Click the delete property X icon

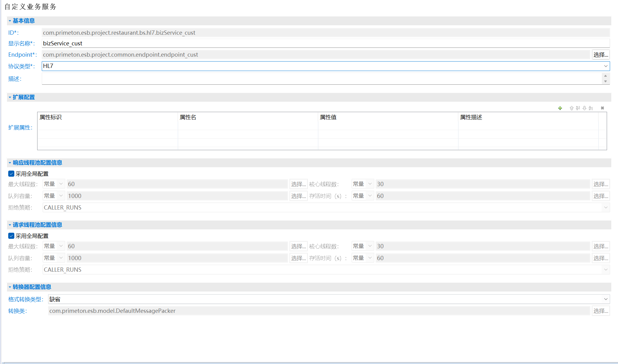click(x=602, y=108)
